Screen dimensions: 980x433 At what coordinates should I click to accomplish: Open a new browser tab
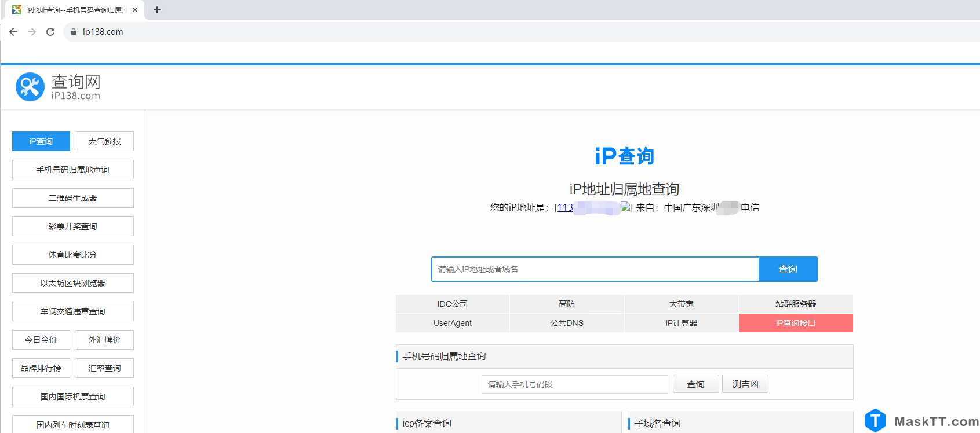point(156,10)
